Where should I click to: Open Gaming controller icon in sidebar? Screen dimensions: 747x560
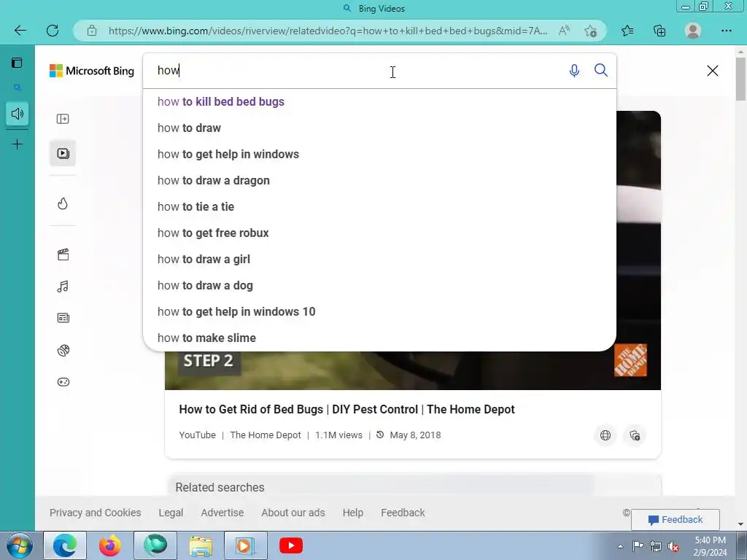pyautogui.click(x=63, y=382)
